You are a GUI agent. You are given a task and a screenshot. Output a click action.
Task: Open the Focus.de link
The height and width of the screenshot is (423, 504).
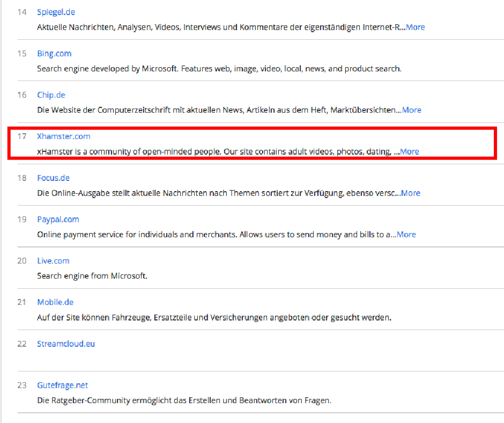pyautogui.click(x=53, y=178)
